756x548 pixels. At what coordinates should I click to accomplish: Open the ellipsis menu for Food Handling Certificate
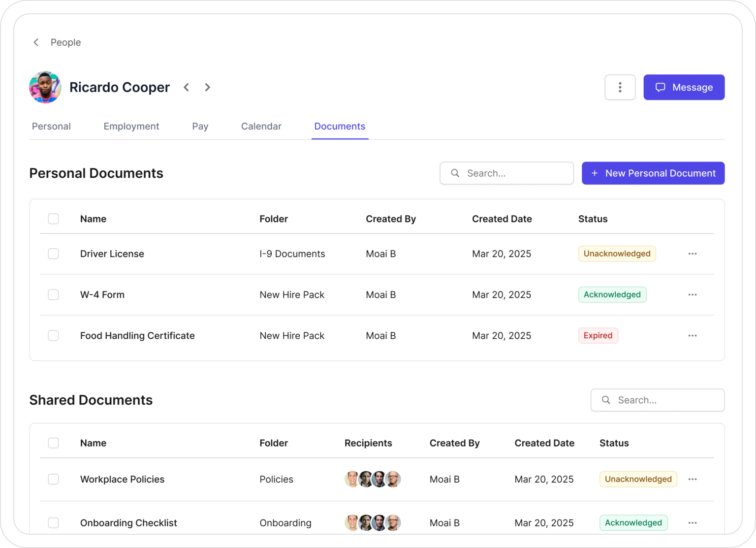tap(693, 335)
